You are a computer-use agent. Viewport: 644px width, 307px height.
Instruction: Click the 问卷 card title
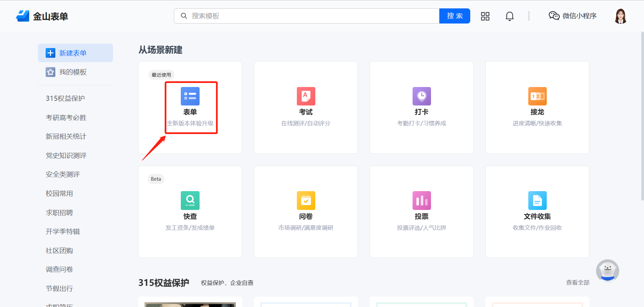[x=306, y=216]
